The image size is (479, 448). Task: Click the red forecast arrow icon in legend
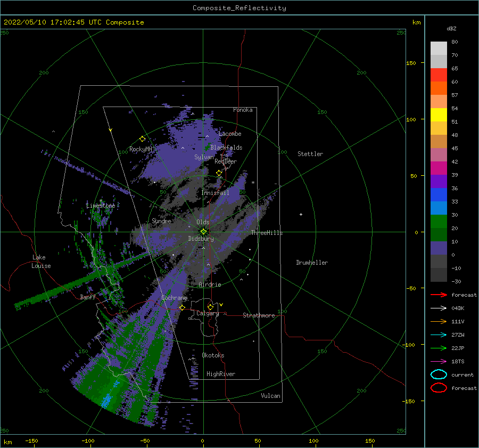click(x=439, y=295)
